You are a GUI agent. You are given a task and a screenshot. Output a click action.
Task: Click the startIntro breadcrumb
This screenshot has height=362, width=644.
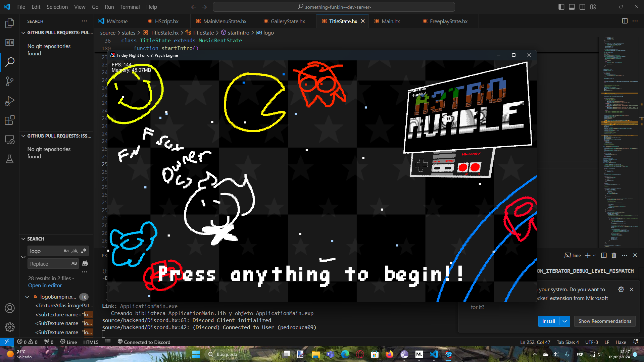coord(238,33)
